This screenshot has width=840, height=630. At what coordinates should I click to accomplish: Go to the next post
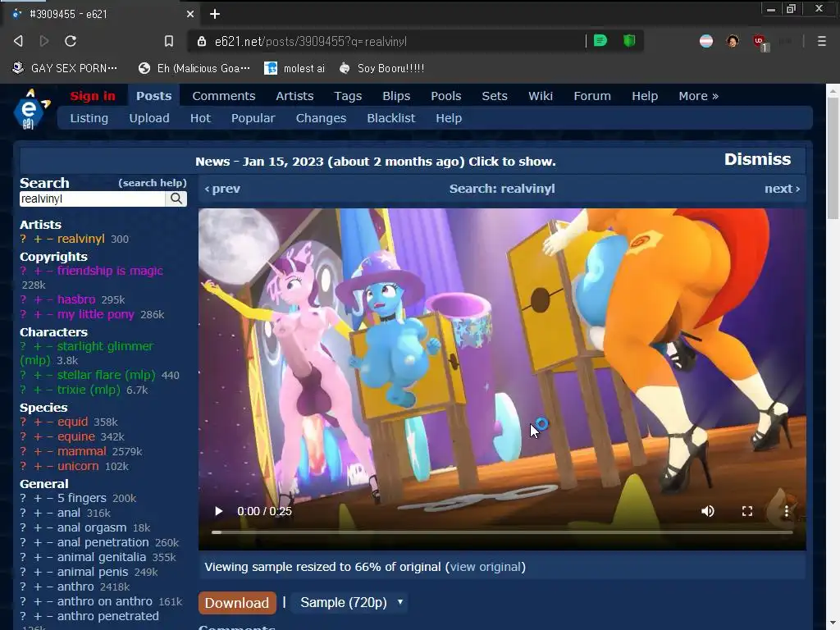coord(782,189)
